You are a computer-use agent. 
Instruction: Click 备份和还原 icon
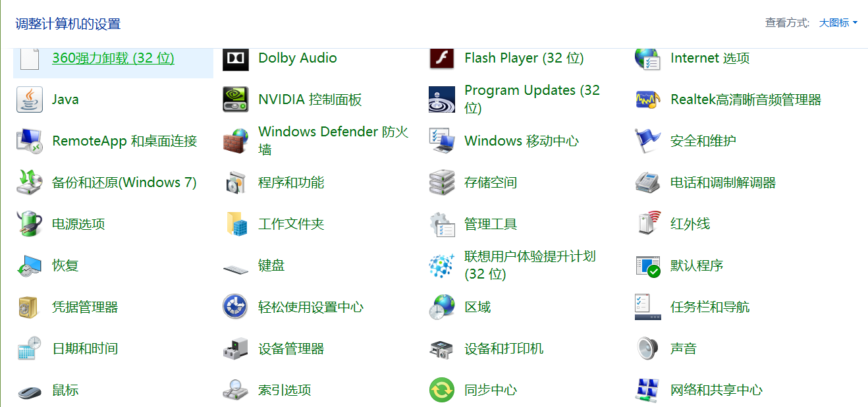coord(30,182)
